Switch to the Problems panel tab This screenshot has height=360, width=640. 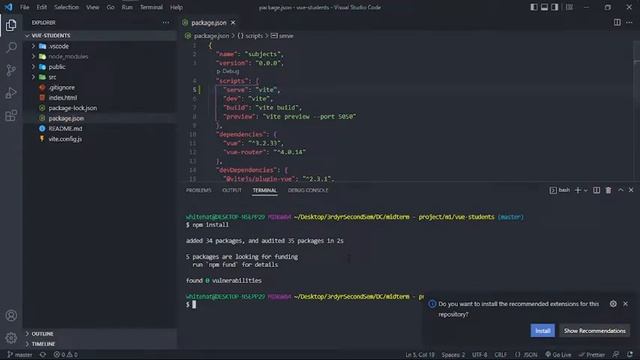[199, 190]
